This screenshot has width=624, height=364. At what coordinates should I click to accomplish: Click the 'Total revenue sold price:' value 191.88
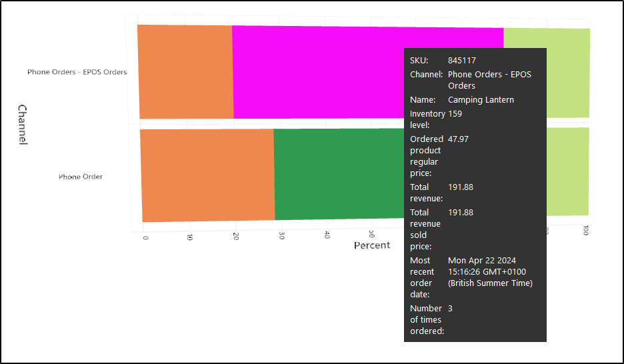pos(461,213)
